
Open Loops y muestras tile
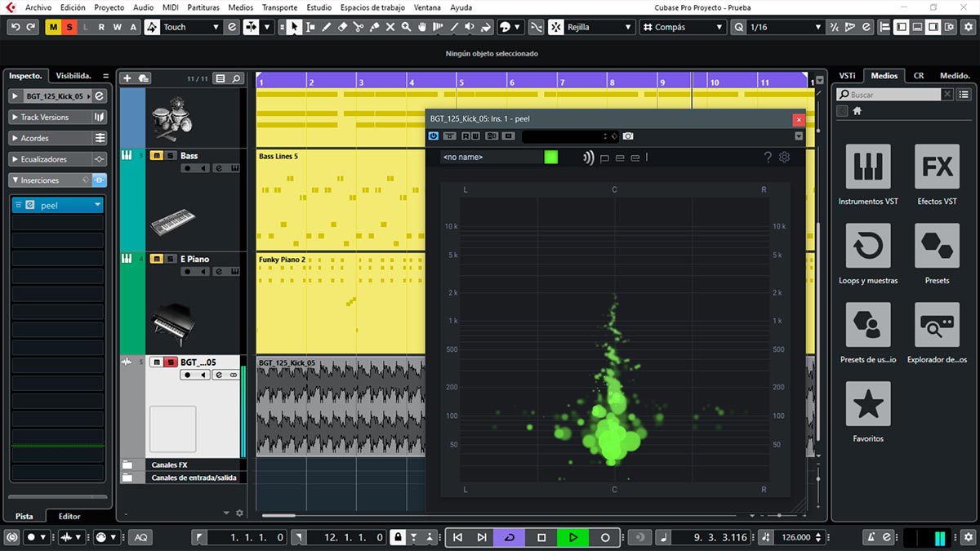pos(868,246)
